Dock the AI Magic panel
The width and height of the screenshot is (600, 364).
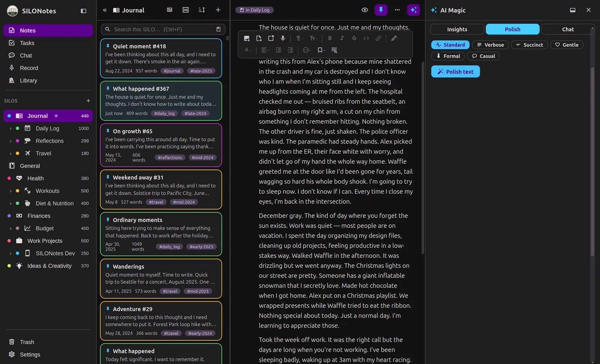click(573, 10)
